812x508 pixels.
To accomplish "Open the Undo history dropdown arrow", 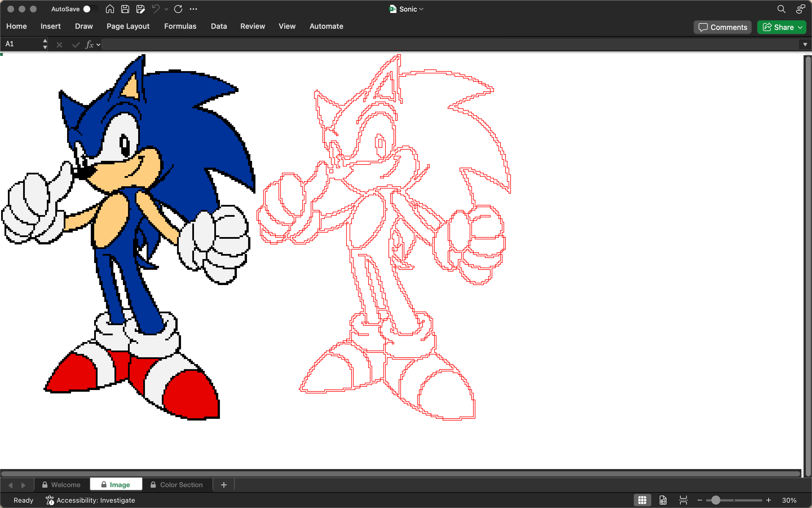I will point(166,9).
